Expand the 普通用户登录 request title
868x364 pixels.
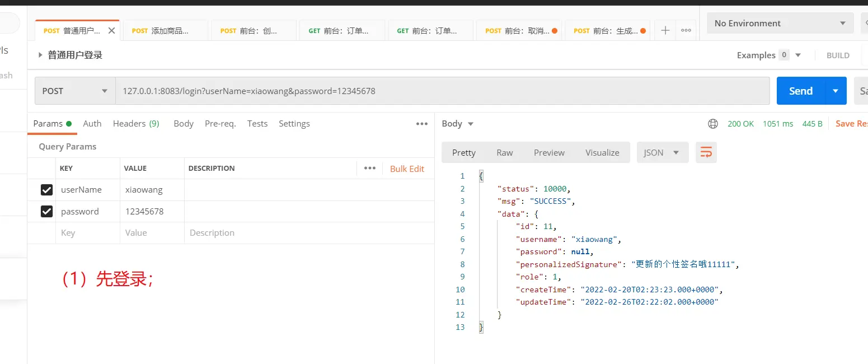pyautogui.click(x=40, y=55)
